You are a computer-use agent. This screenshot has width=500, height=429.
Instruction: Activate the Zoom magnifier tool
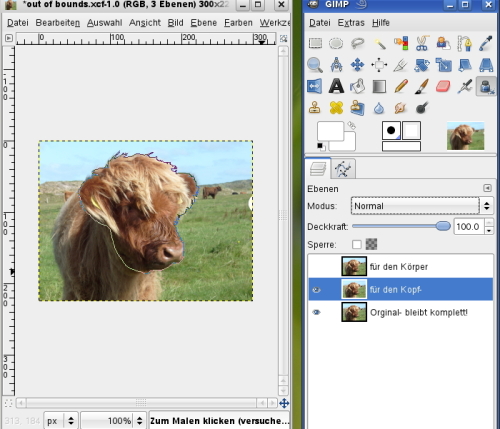(x=315, y=65)
